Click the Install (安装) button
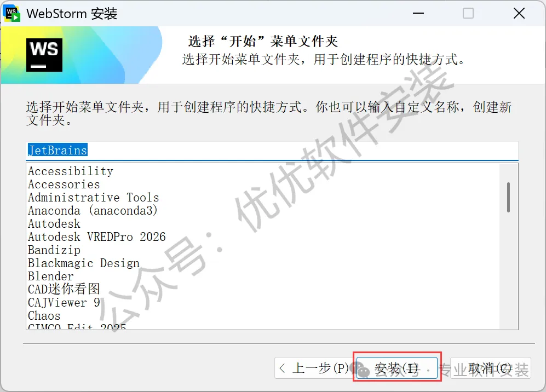Viewport: 546px width, 392px height. point(397,368)
